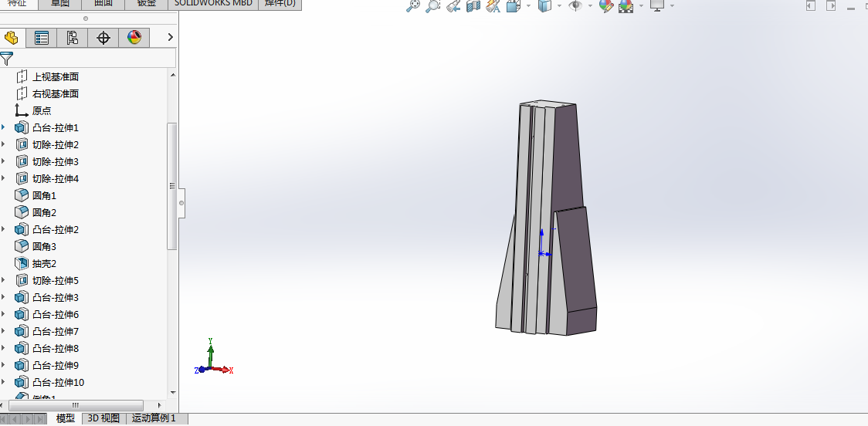Expand the 凸台-拉伸1 feature node
Screen dimensions: 868x426
[x=3, y=128]
